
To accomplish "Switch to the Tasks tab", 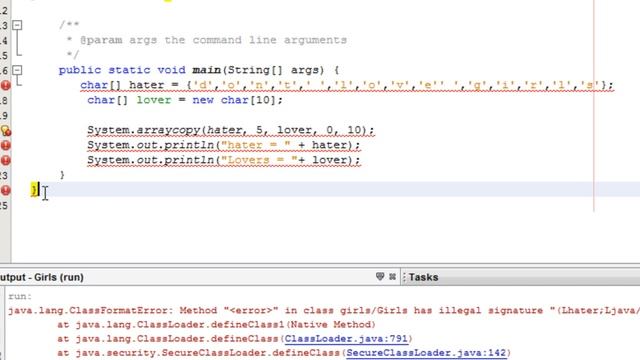I will [x=423, y=277].
